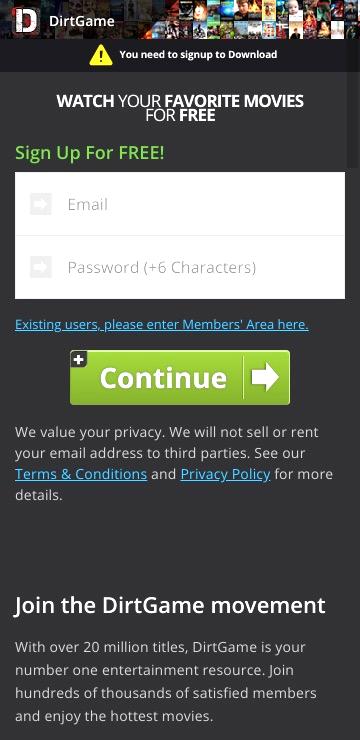Focus the Password (+6 Characters) field
Viewport: 360px width, 740px height.
pyautogui.click(x=180, y=267)
